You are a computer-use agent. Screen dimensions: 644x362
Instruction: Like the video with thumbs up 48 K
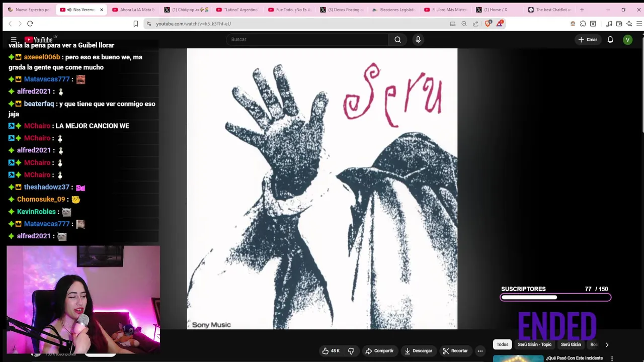click(331, 351)
